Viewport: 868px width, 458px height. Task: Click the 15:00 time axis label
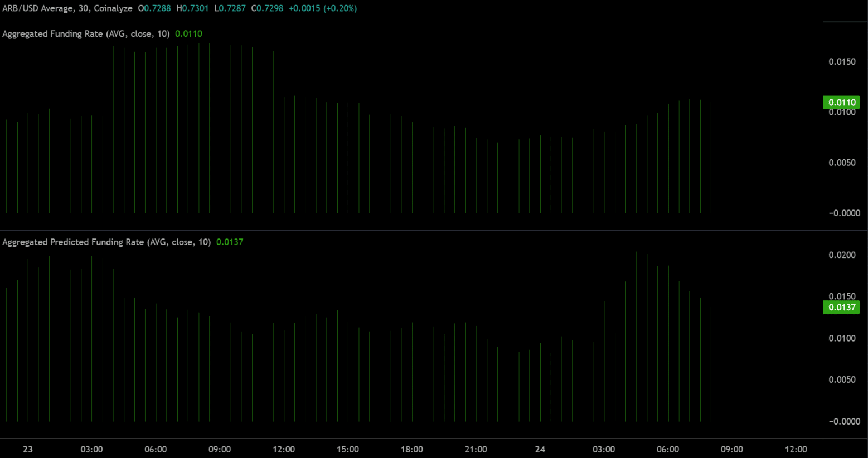coord(347,449)
